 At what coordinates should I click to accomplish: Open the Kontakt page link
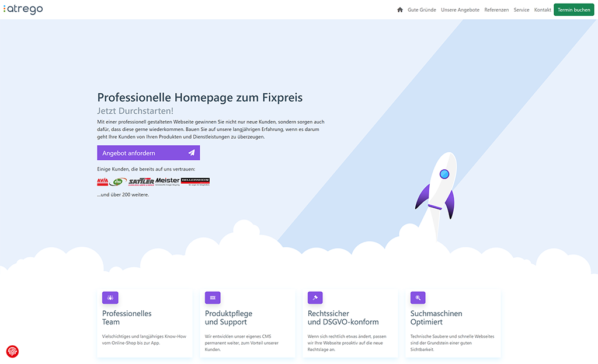543,10
